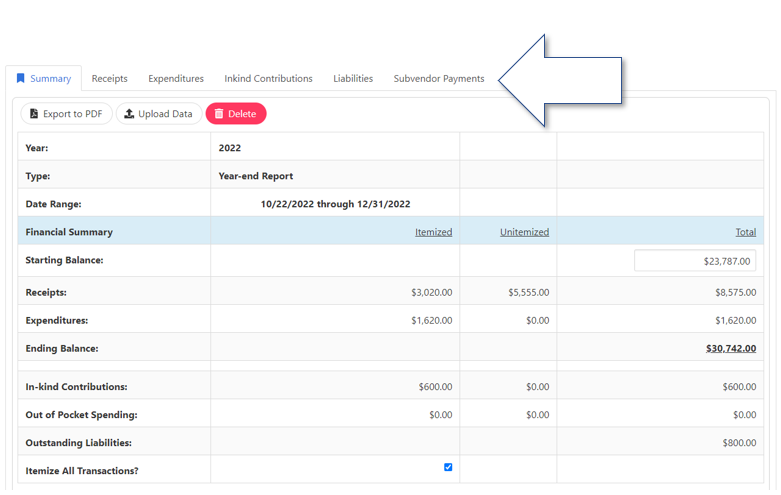Open the Expenditures tab

tap(176, 79)
